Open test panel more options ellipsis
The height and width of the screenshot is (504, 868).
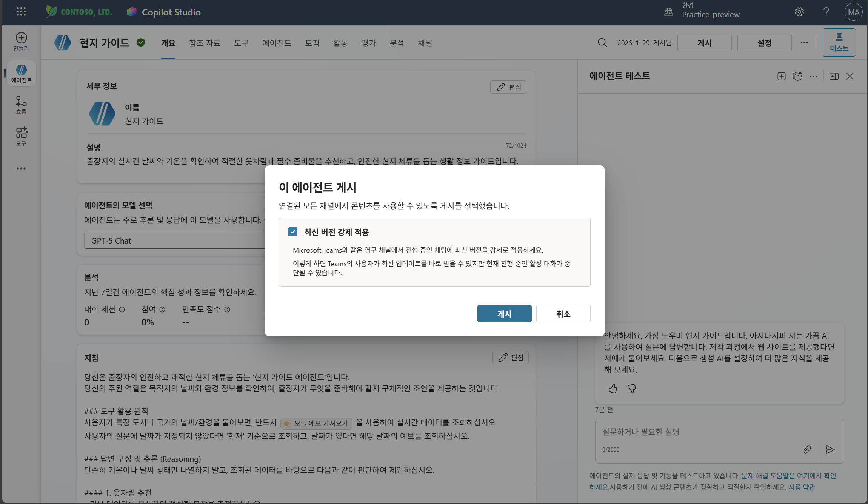(x=813, y=76)
